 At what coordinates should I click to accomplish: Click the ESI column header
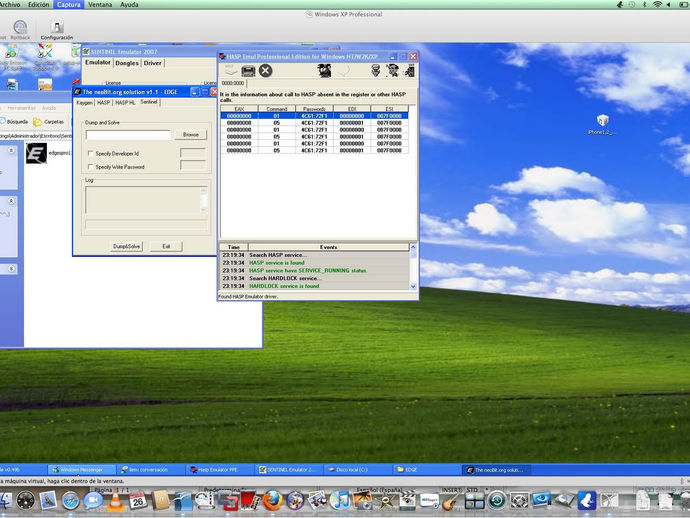click(389, 109)
